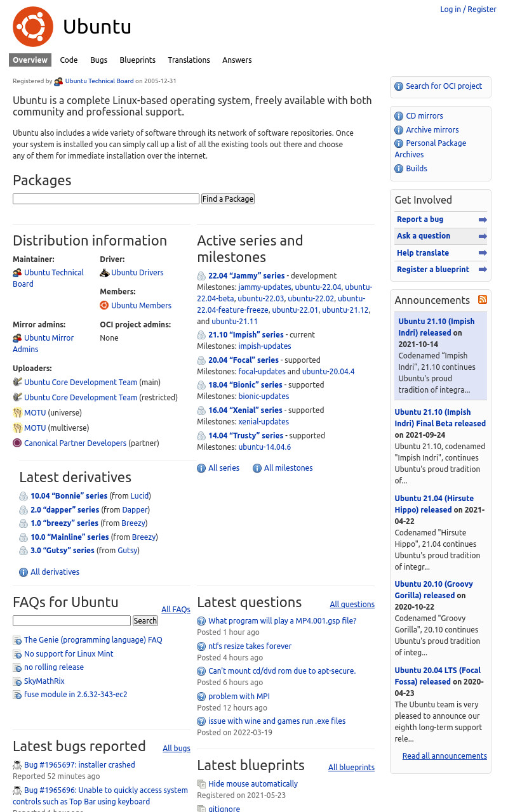Click the arrow icon on Ask a question

pos(483,236)
